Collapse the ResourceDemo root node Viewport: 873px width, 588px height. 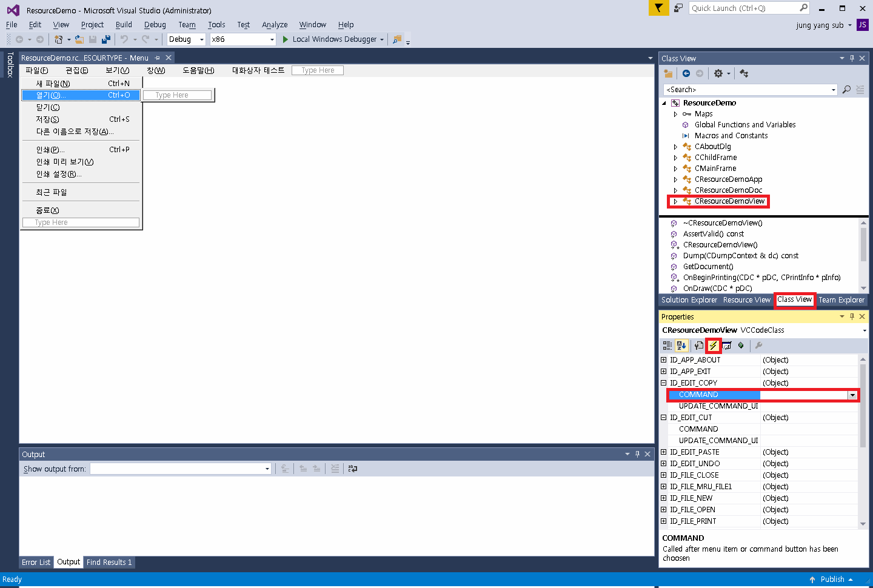[x=664, y=103]
